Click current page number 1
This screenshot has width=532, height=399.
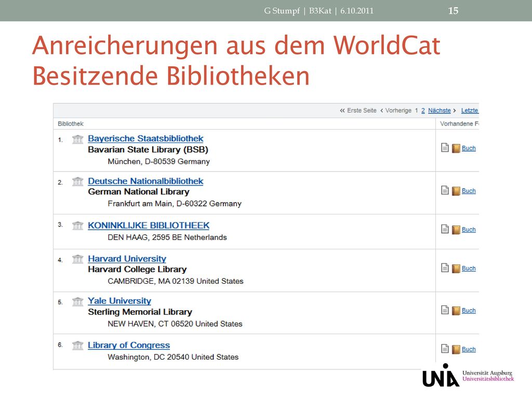(x=416, y=111)
